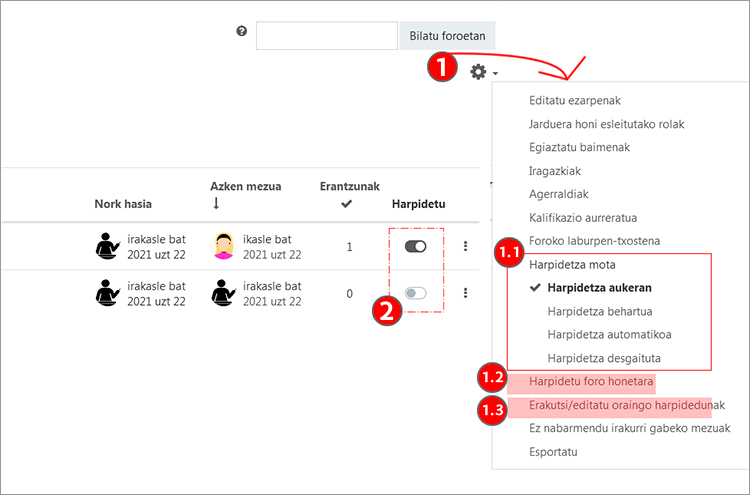Click the Bilatu foroetan search button
This screenshot has width=750, height=495.
click(447, 36)
